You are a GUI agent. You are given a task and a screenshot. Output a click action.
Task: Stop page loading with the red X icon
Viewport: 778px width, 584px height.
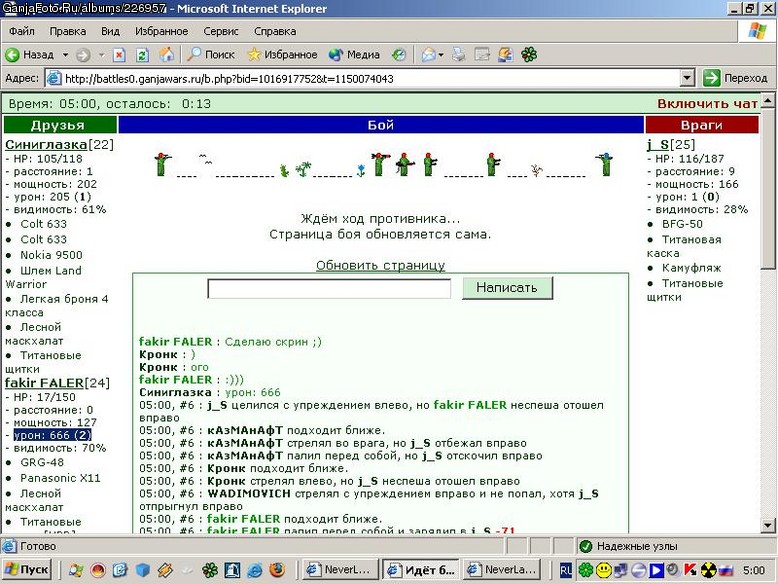coord(119,55)
